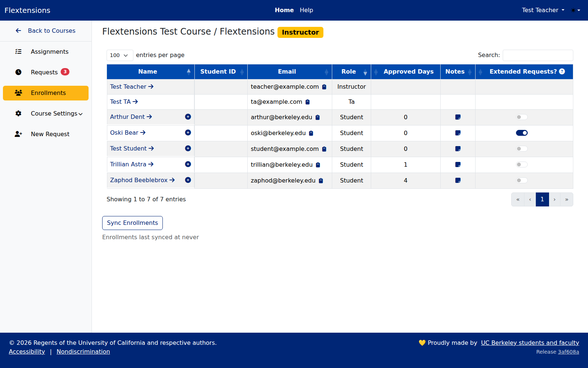The width and height of the screenshot is (588, 368).
Task: Open the theme switcher sun dropdown
Action: [x=576, y=10]
